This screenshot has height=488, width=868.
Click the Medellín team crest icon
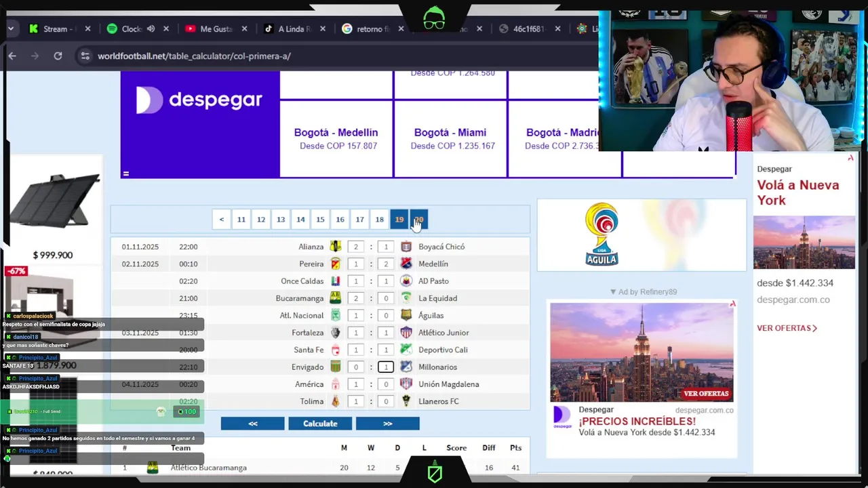[406, 264]
